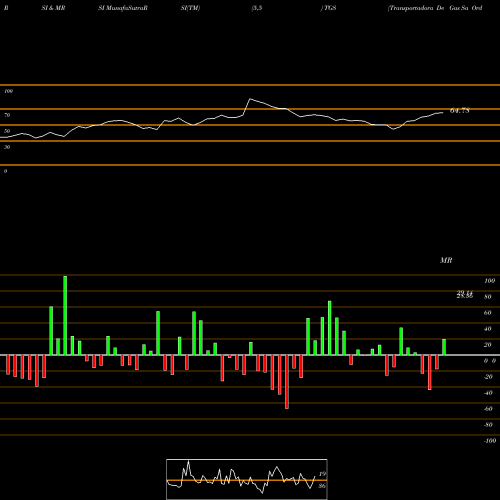This screenshot has height=500, width=500.
Task: Click the Transportadora De Gas Sa title text
Action: (435, 8)
